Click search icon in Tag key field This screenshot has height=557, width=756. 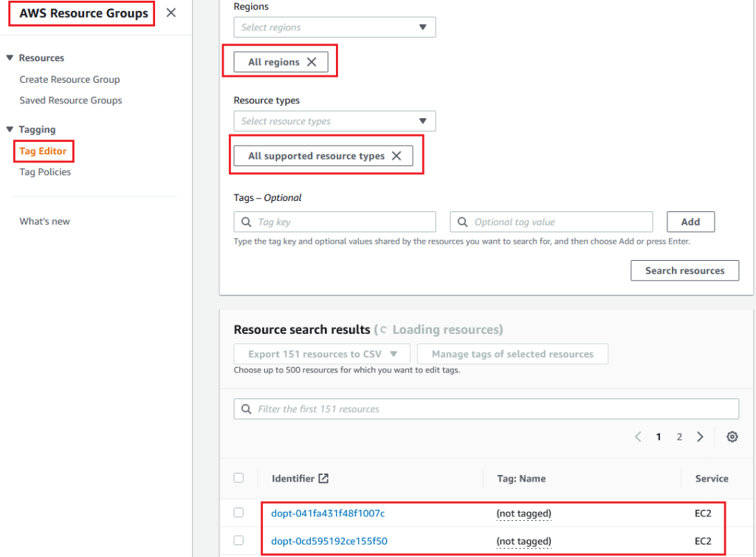click(246, 222)
